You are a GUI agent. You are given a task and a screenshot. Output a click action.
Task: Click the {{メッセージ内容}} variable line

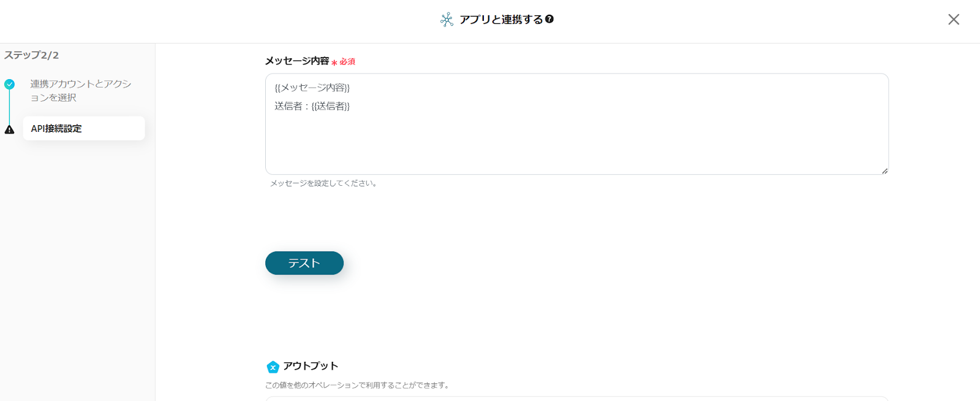[312, 88]
